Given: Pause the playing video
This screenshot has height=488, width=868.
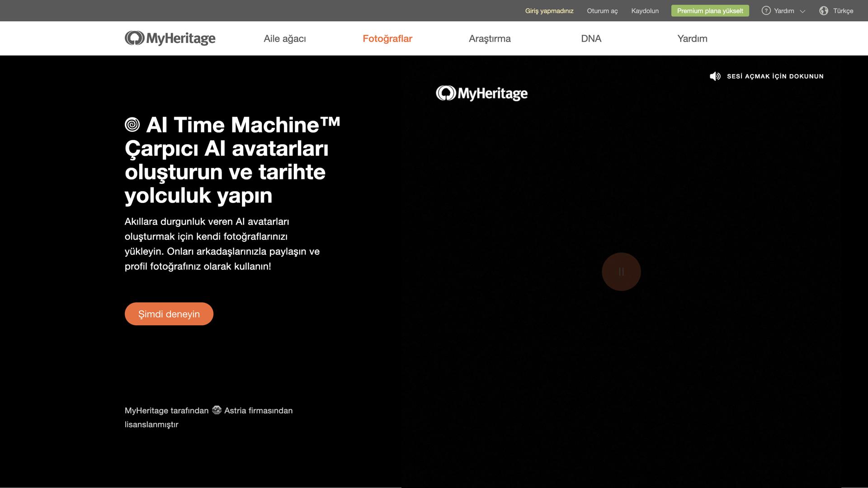Looking at the screenshot, I should [x=621, y=272].
